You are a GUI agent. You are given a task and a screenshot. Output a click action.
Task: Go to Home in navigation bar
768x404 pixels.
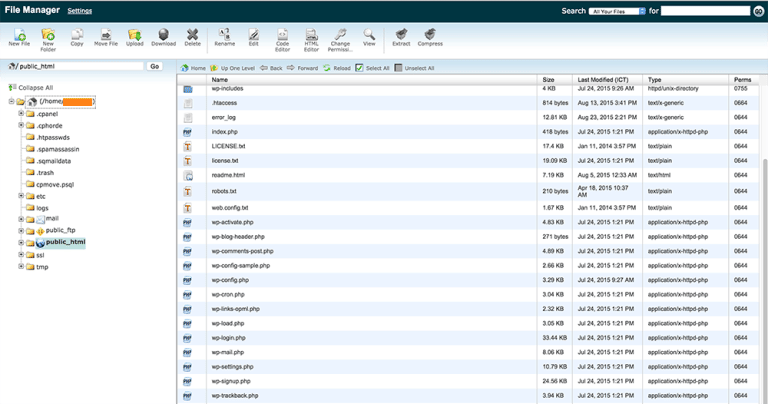pyautogui.click(x=193, y=68)
